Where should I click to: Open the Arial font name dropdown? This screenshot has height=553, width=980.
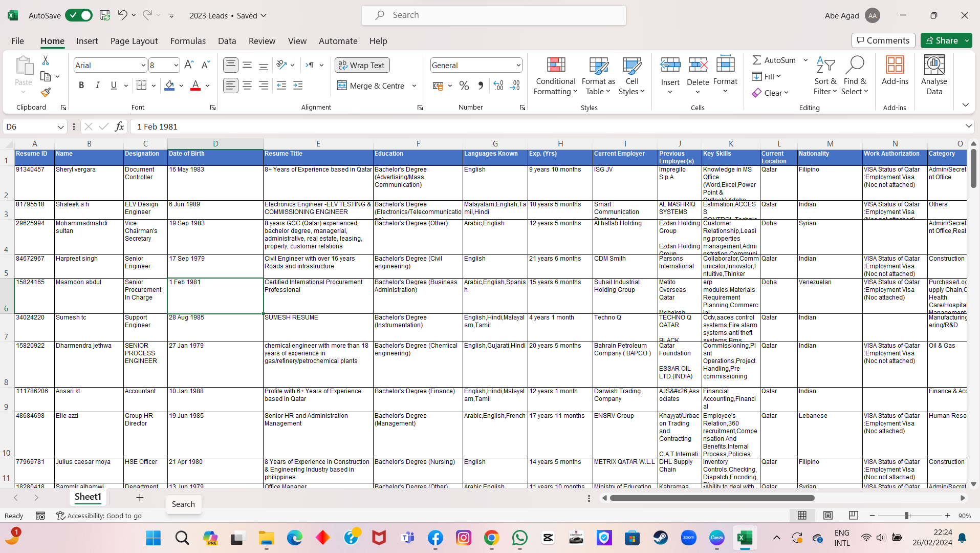point(143,65)
